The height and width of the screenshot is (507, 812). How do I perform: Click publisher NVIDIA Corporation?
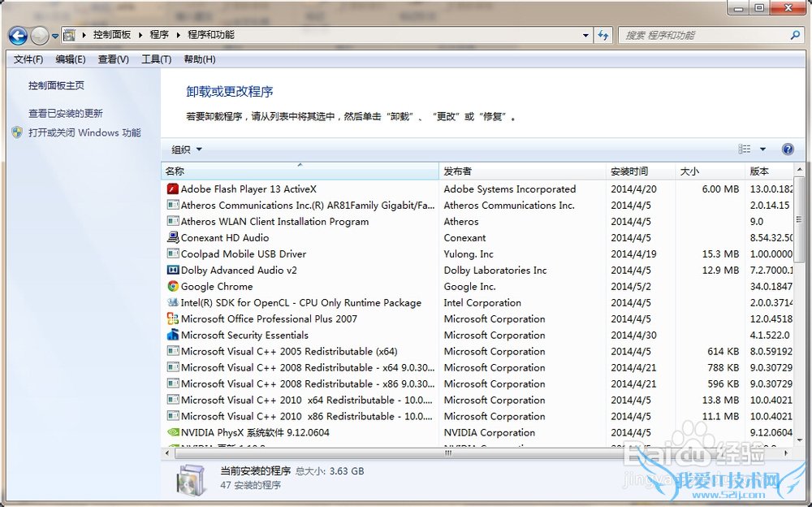tap(490, 432)
